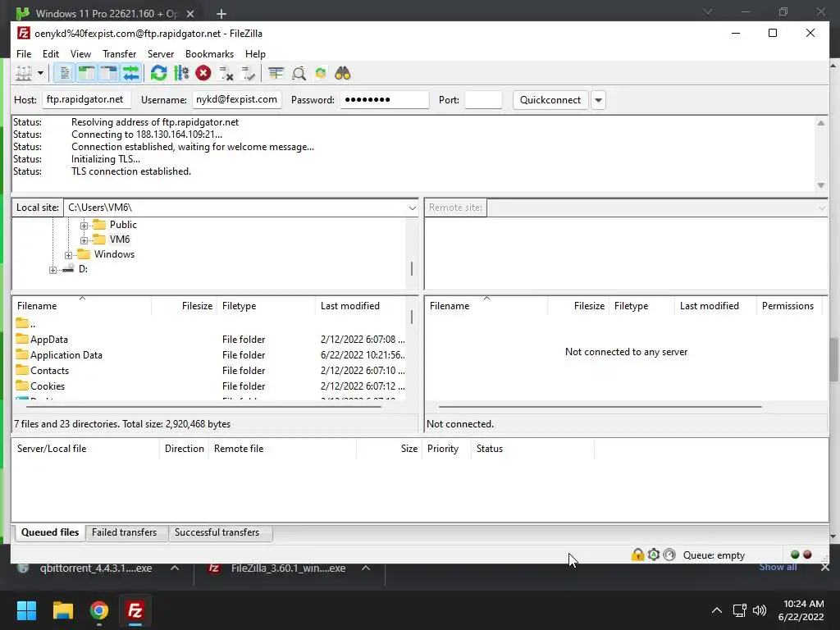Screen dimensions: 840x630
Task: Select the Contacts folder row
Action: point(209,371)
